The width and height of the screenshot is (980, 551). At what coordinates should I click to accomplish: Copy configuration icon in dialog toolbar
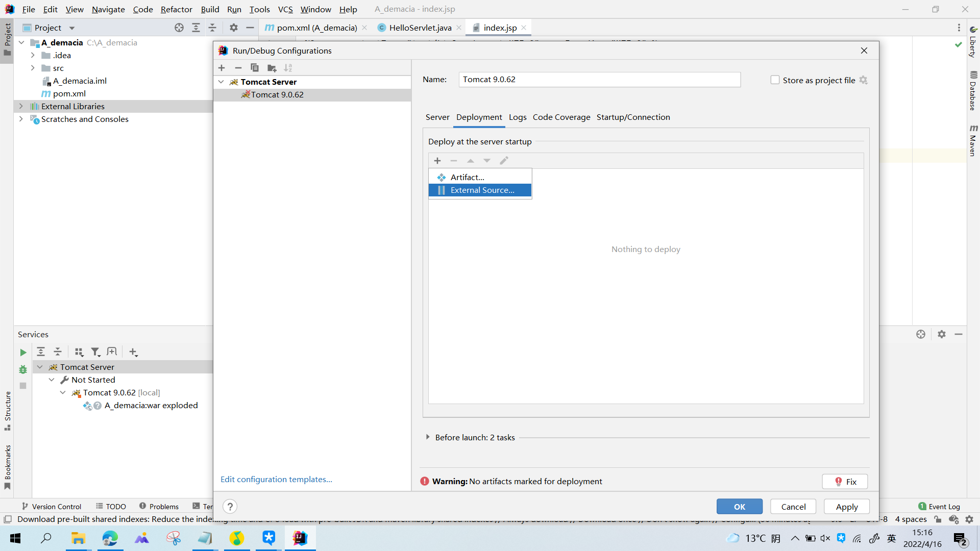click(255, 68)
